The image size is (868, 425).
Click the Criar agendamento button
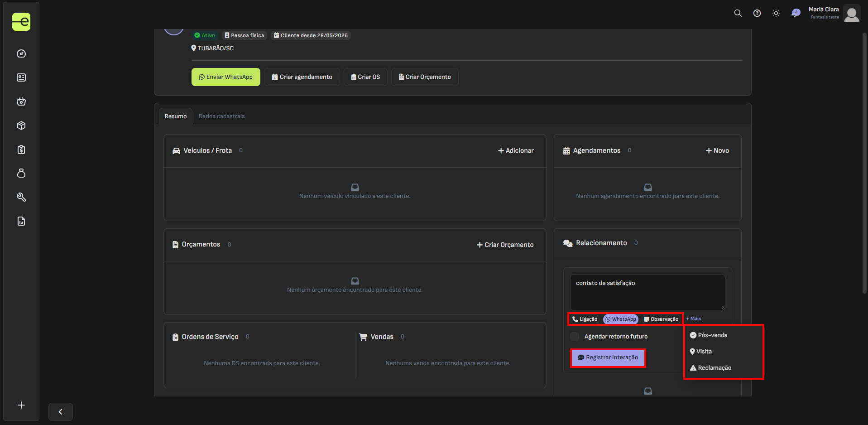tap(302, 77)
